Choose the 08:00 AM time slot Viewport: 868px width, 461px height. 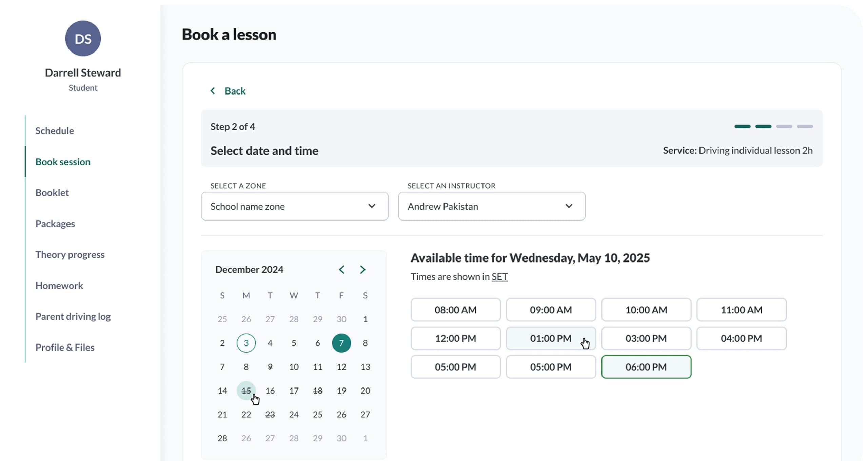455,310
